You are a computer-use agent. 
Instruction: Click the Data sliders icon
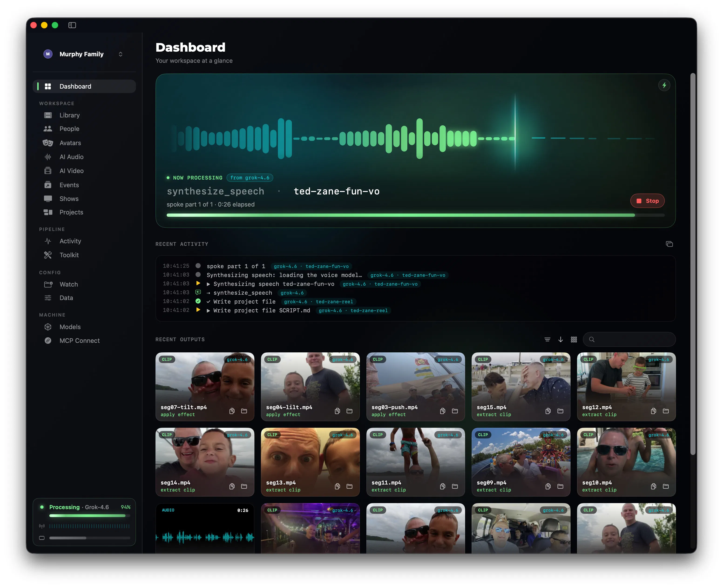(x=48, y=298)
